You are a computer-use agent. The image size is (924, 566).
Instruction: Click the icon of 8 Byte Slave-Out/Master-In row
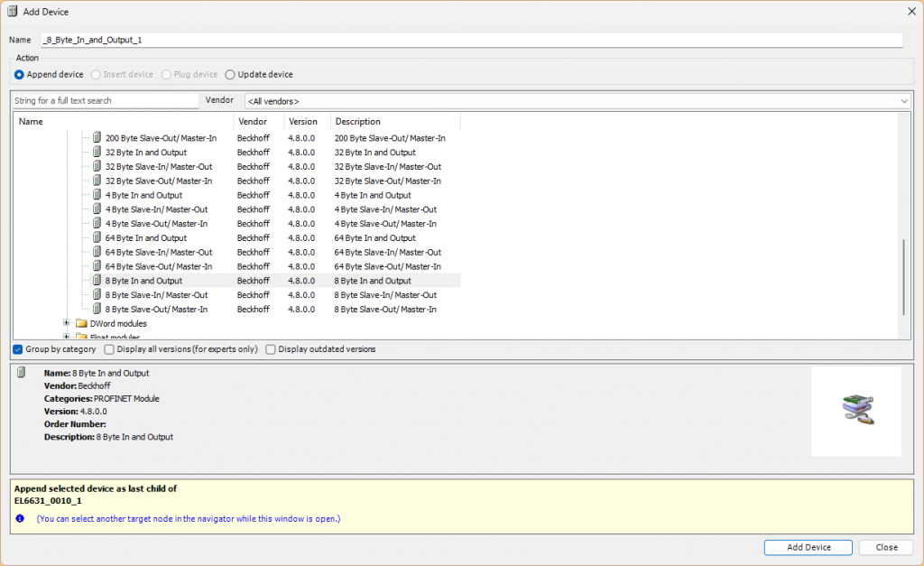coord(97,309)
